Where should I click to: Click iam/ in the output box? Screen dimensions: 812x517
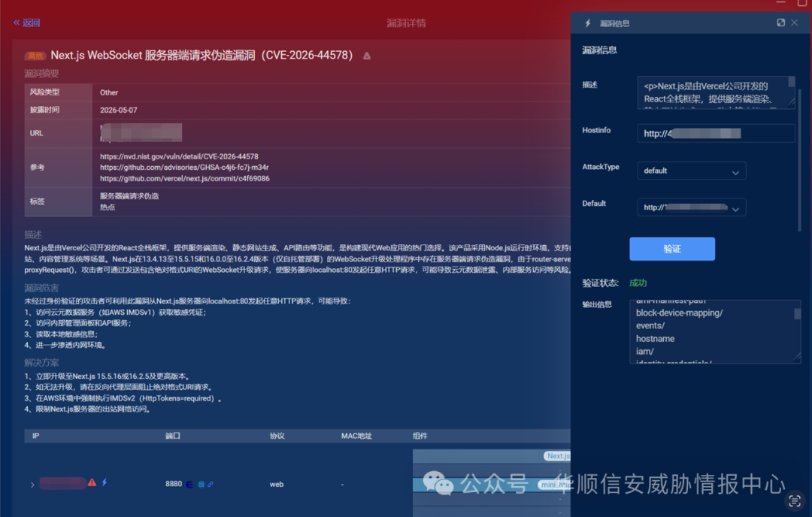[x=645, y=352]
